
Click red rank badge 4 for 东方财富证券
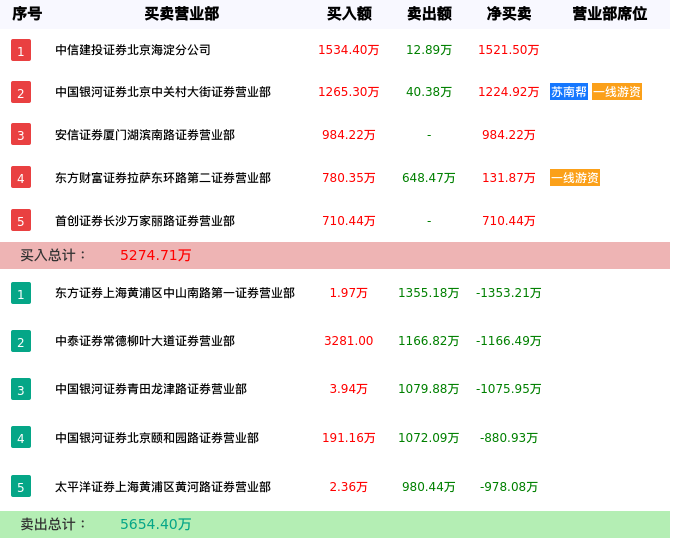click(21, 178)
